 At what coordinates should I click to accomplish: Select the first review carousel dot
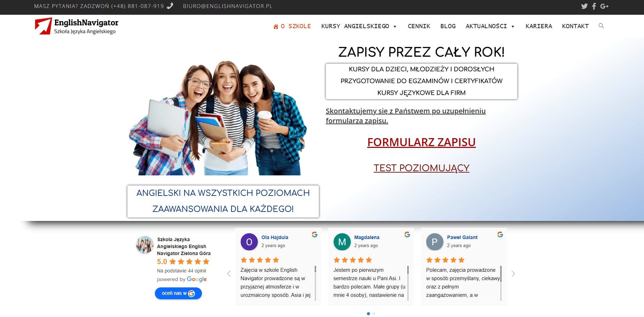tap(368, 314)
